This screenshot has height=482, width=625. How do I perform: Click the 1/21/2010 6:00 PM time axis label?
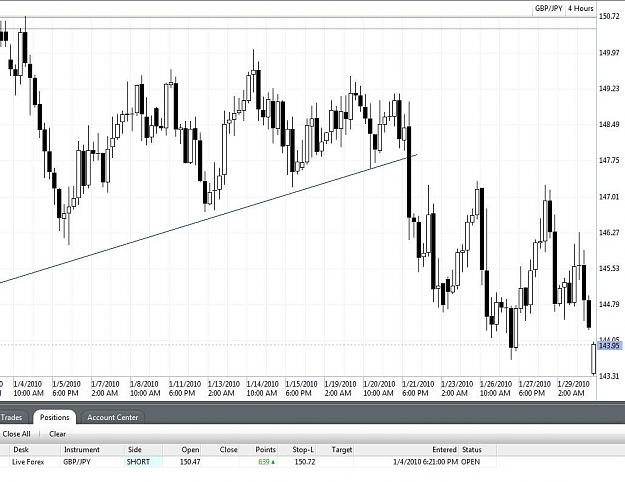418,389
